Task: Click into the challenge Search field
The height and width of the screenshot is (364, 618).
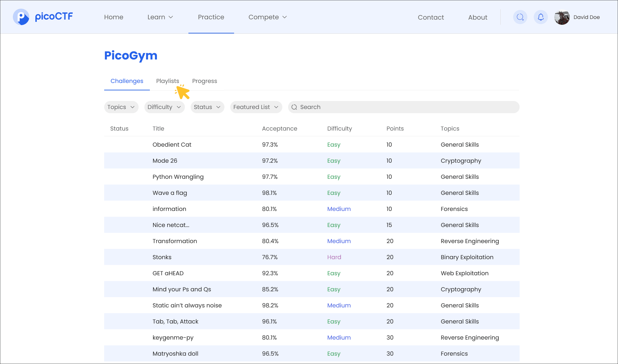Action: coord(404,107)
